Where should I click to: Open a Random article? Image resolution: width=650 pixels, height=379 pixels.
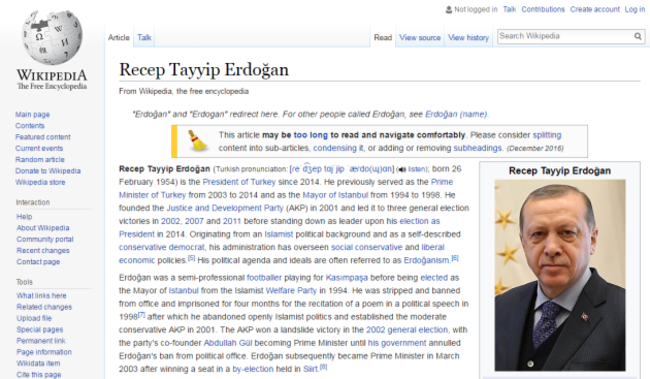(x=40, y=160)
